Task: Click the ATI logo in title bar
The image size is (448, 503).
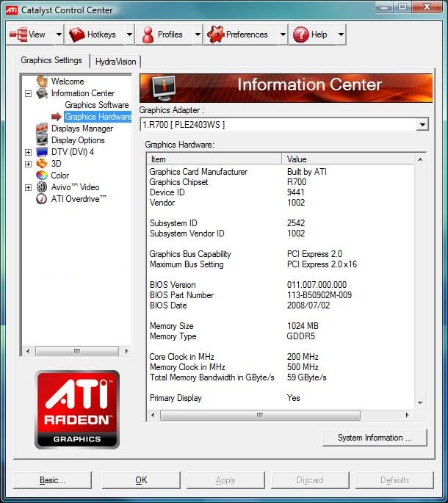Action: click(x=12, y=10)
